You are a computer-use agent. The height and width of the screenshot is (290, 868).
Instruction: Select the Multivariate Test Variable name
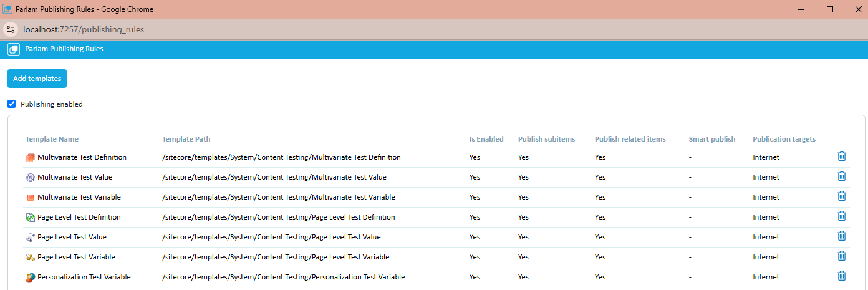pos(79,197)
